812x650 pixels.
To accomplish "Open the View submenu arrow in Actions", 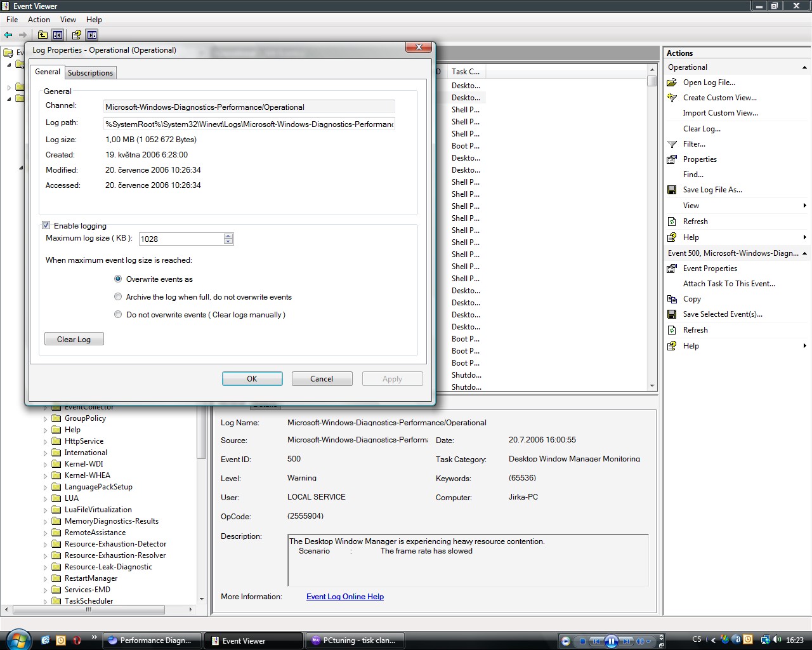I will click(804, 206).
